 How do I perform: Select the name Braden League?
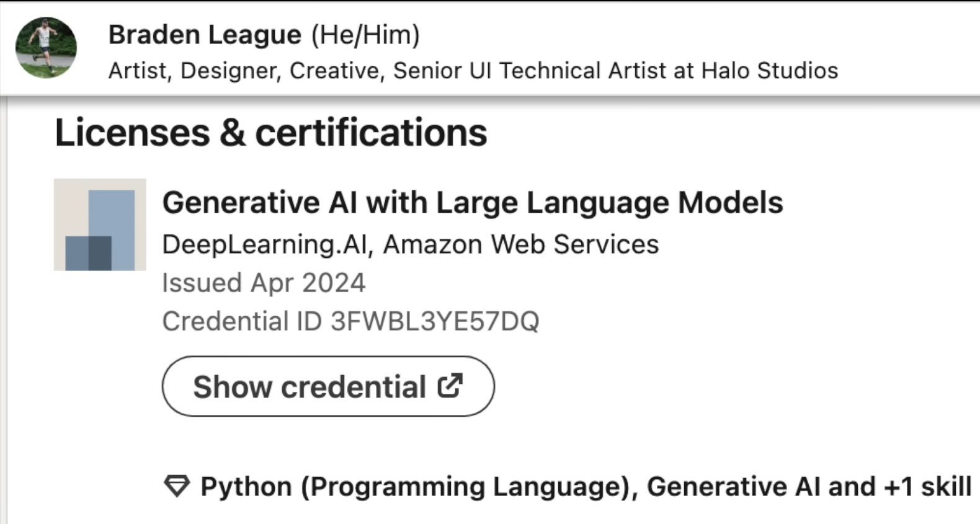point(203,34)
